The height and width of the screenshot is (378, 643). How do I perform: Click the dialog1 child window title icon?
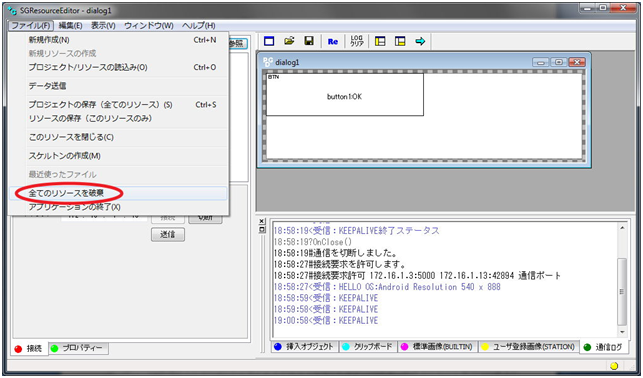coord(268,62)
